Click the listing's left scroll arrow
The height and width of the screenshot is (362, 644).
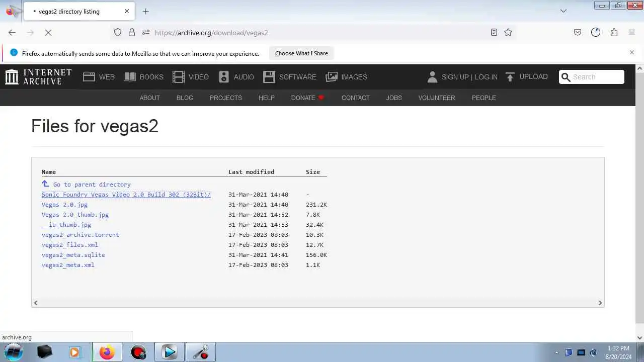(35, 303)
